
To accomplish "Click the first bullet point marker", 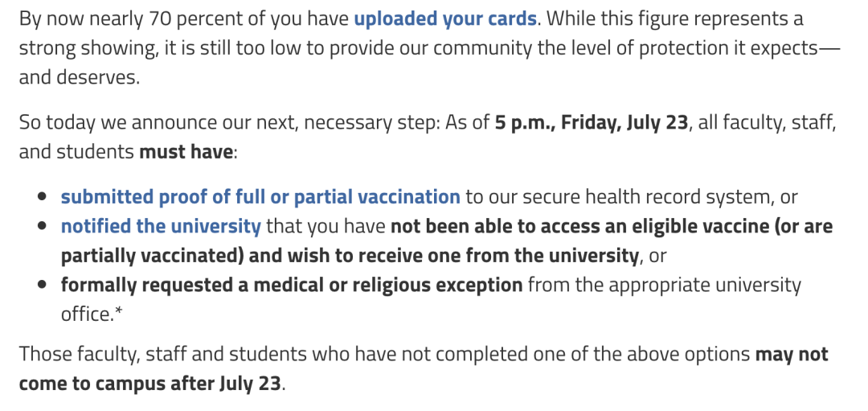I will point(43,198).
